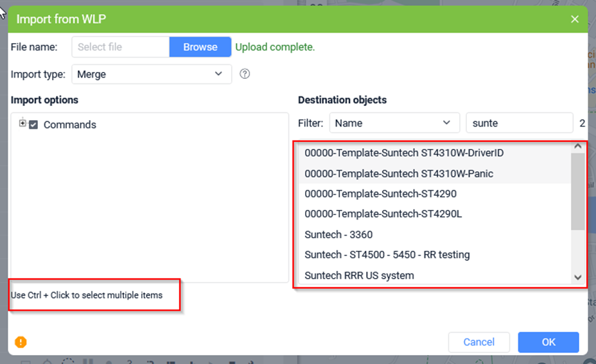The image size is (596, 364).
Task: Select Suntech - ST4500 - 5450 - RR testing
Action: (x=435, y=255)
